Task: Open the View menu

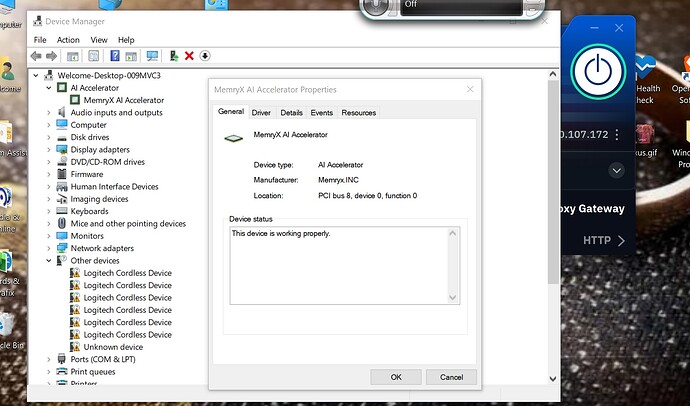Action: tap(99, 40)
